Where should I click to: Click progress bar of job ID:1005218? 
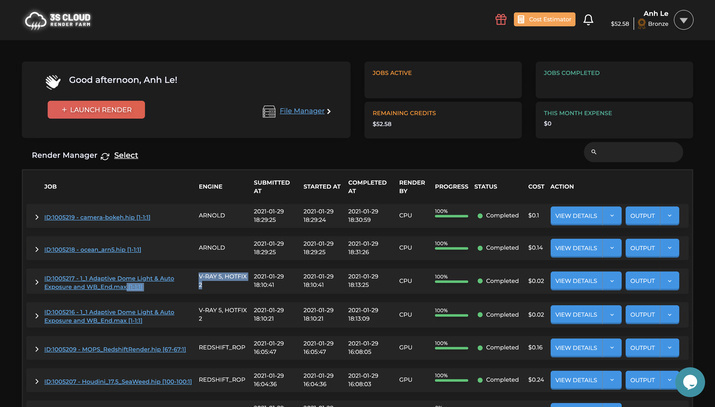click(x=451, y=248)
